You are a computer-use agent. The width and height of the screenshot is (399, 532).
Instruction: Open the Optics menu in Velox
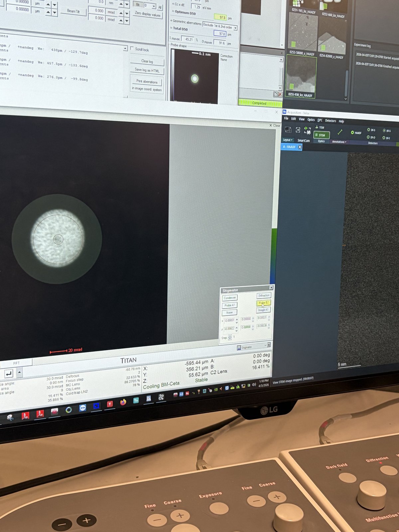coord(311,120)
